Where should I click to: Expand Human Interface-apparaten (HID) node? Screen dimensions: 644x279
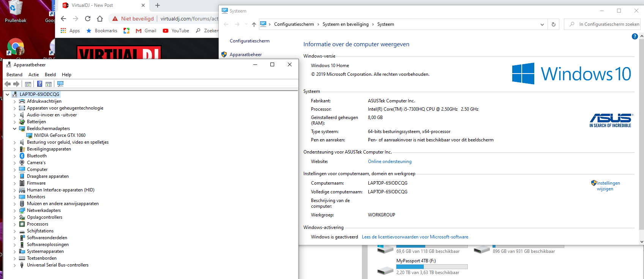click(14, 190)
